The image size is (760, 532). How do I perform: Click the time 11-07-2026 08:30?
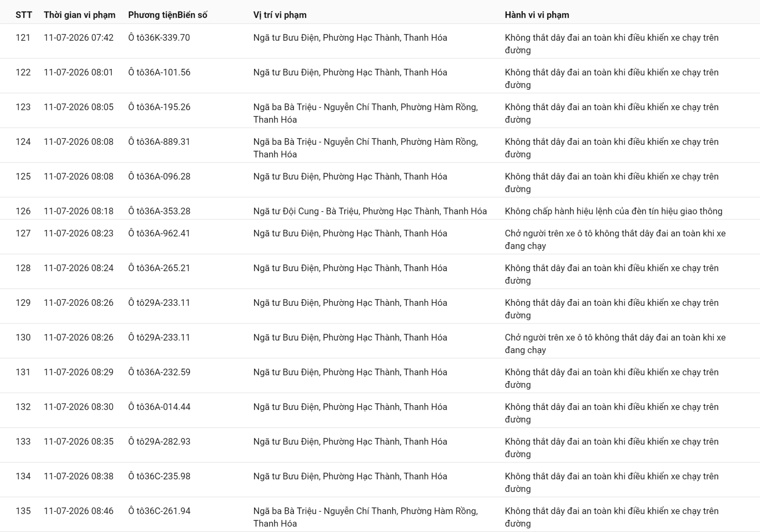pos(78,407)
